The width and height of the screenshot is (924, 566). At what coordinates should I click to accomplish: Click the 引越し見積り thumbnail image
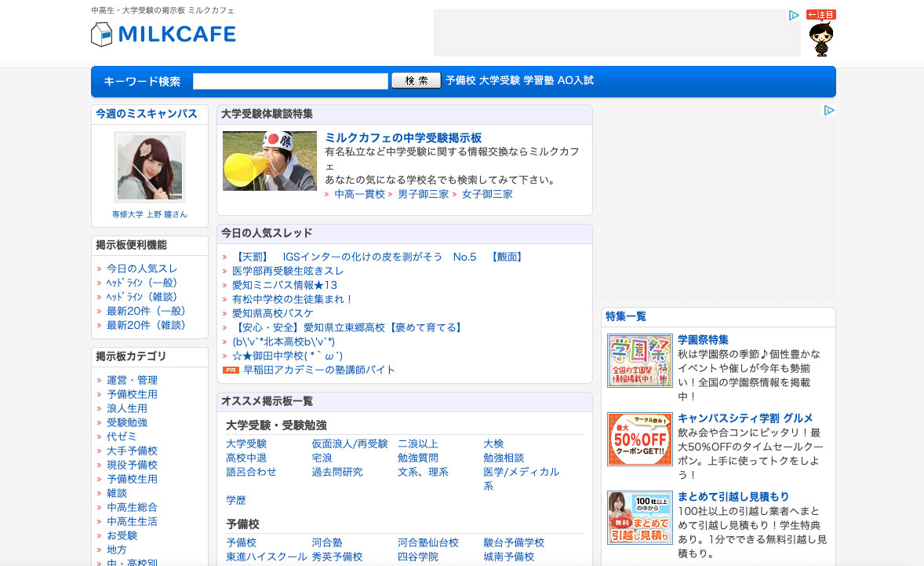[640, 517]
